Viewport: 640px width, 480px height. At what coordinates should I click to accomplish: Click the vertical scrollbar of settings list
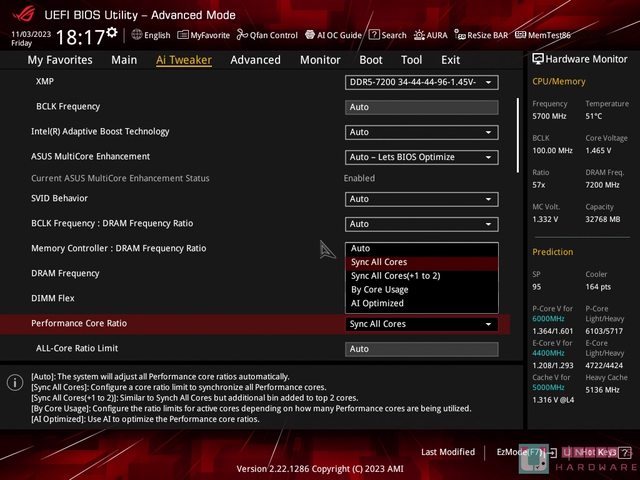click(x=518, y=135)
